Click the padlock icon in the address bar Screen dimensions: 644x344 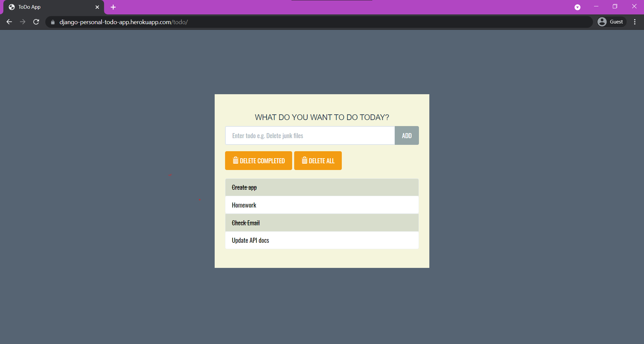(52, 22)
